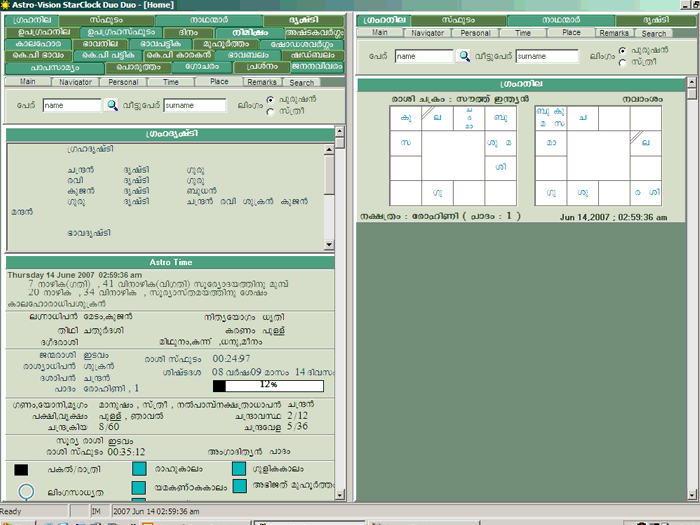Click the ലിംഗസാധ്യത circle indicator
The height and width of the screenshot is (525, 700).
click(26, 491)
